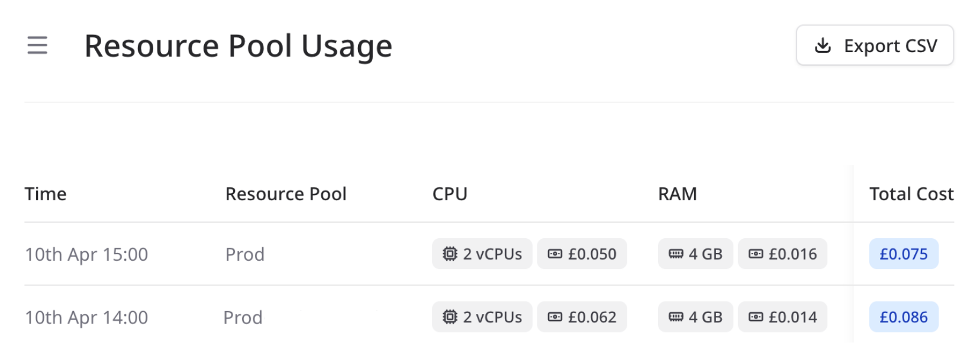
Task: Click the banknote icon next to £0.014
Action: 756,317
